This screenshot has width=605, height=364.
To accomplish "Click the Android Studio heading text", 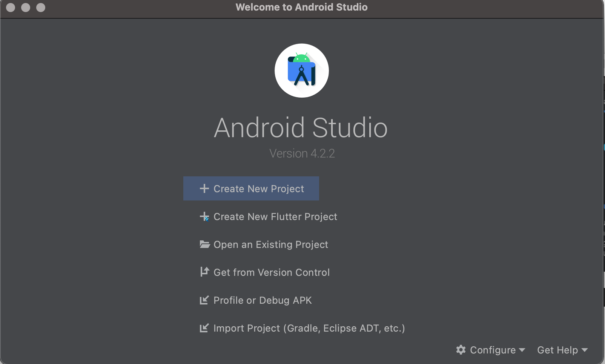I will click(x=301, y=128).
